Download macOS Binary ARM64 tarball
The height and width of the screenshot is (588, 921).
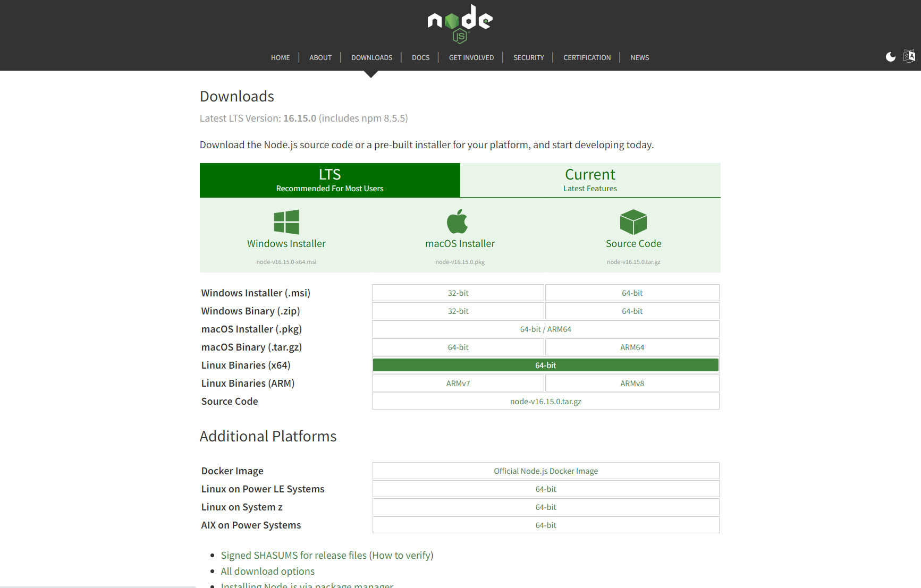pos(632,347)
